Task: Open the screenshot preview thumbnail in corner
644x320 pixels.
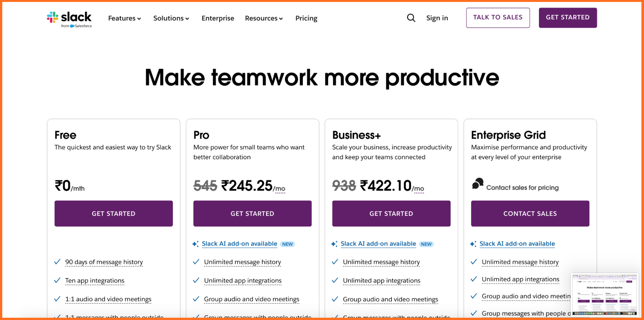Action: pyautogui.click(x=604, y=295)
